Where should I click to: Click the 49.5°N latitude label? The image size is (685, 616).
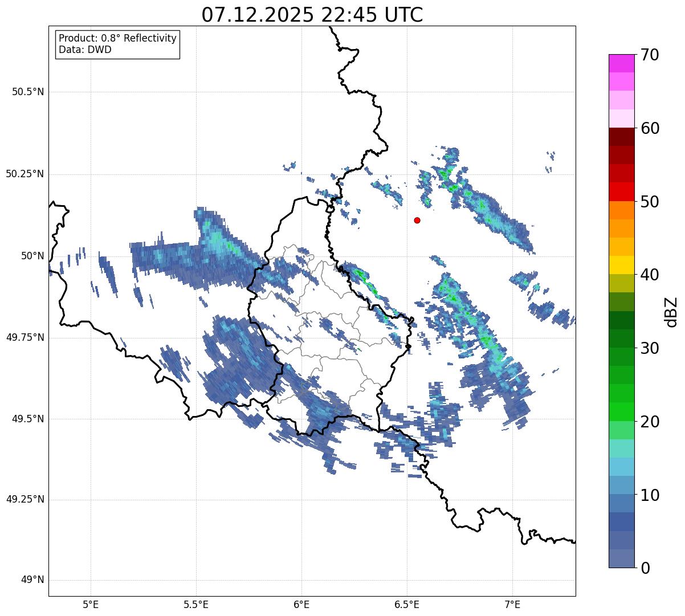coord(28,419)
